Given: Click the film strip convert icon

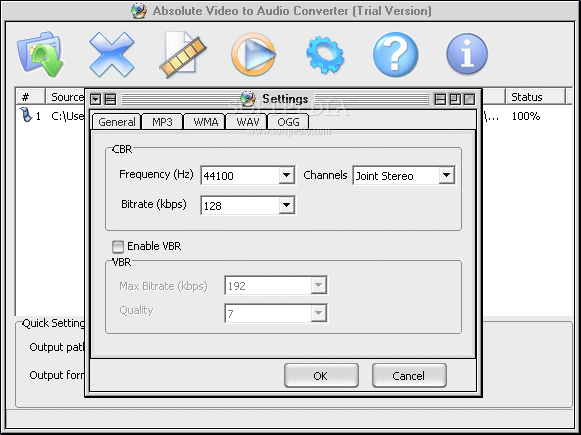Looking at the screenshot, I should [183, 54].
